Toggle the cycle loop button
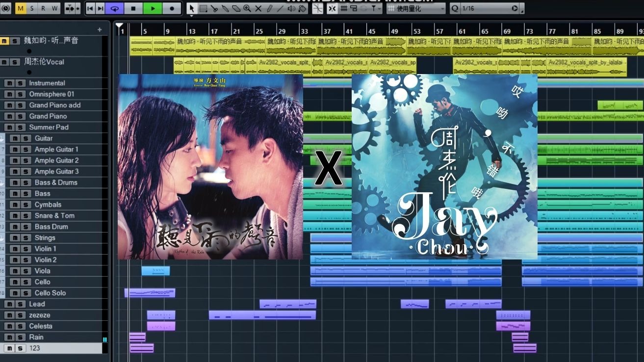This screenshot has width=644, height=362. tap(114, 8)
